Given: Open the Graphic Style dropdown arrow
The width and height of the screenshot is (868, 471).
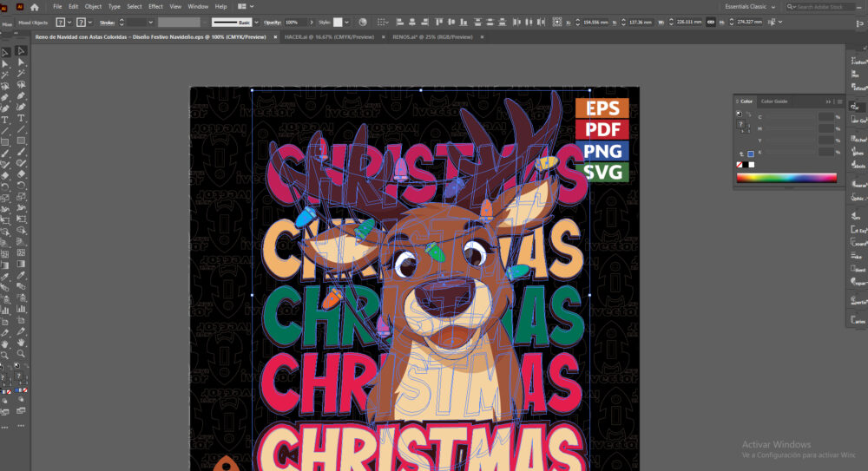Looking at the screenshot, I should tap(346, 23).
